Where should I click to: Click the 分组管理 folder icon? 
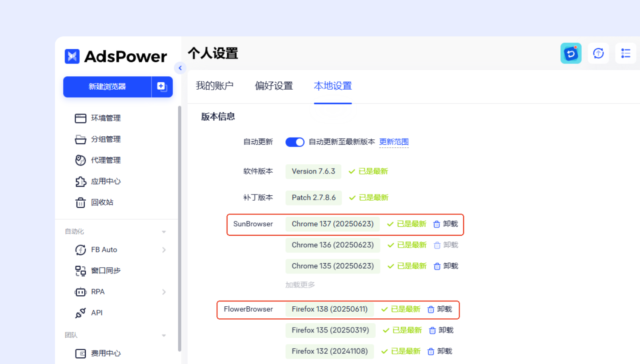80,139
